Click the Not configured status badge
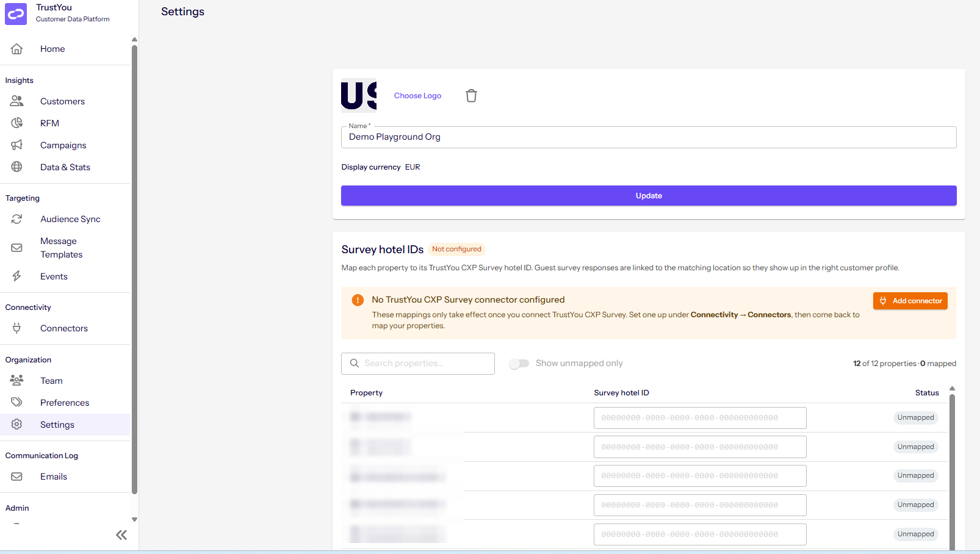Viewport: 980px width, 554px height. pyautogui.click(x=456, y=249)
